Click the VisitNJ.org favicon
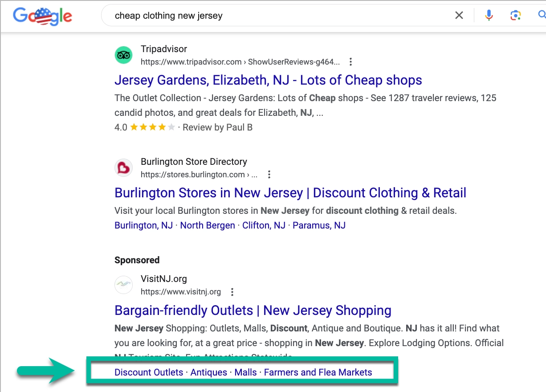Screen dimensions: 546x392 pyautogui.click(x=123, y=285)
